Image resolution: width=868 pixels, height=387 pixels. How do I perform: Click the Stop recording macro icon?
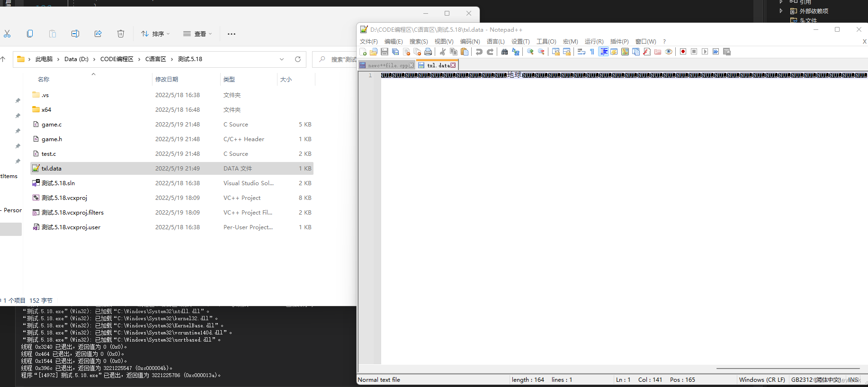(694, 52)
